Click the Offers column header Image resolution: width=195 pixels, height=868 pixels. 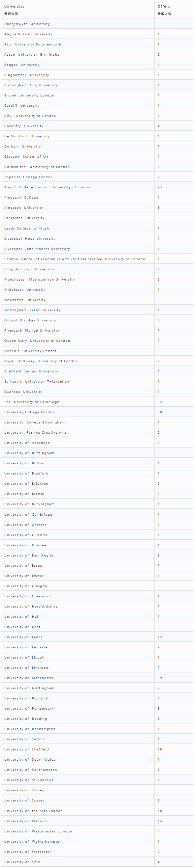click(x=174, y=10)
